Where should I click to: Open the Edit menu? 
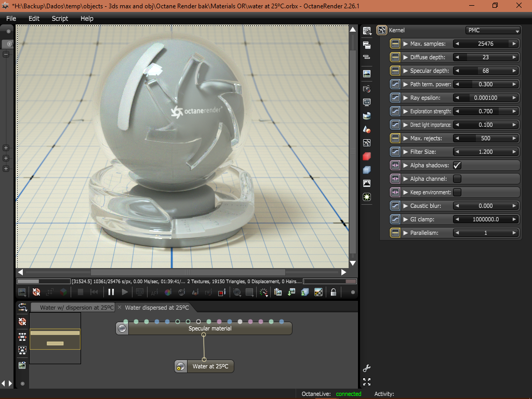[x=34, y=18]
